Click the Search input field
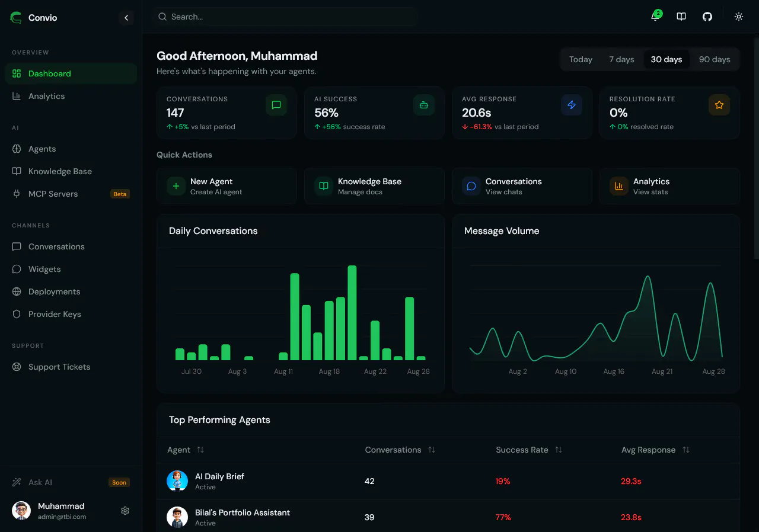The height and width of the screenshot is (532, 759). [x=285, y=17]
